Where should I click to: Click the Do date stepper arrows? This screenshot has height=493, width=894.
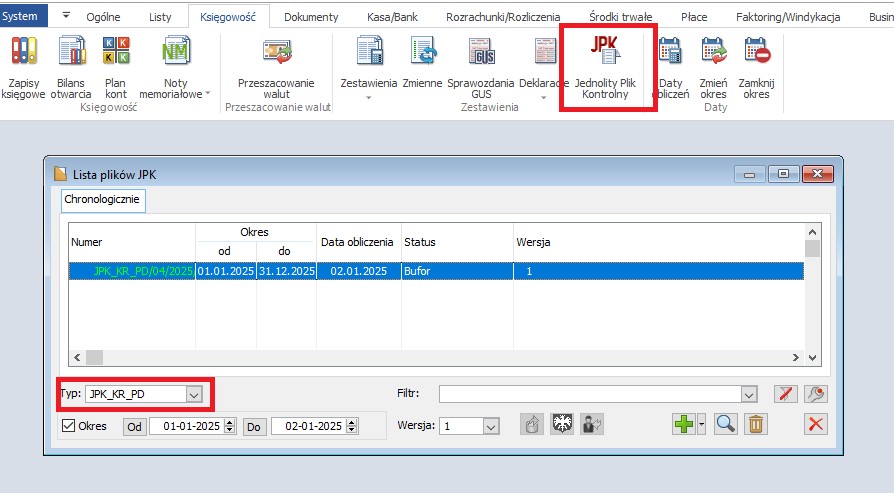point(352,426)
